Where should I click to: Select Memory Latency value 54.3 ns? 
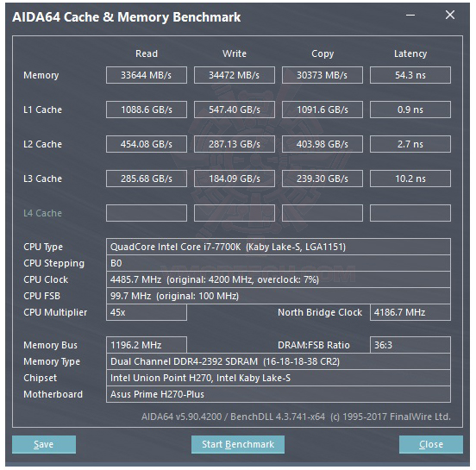click(x=410, y=75)
